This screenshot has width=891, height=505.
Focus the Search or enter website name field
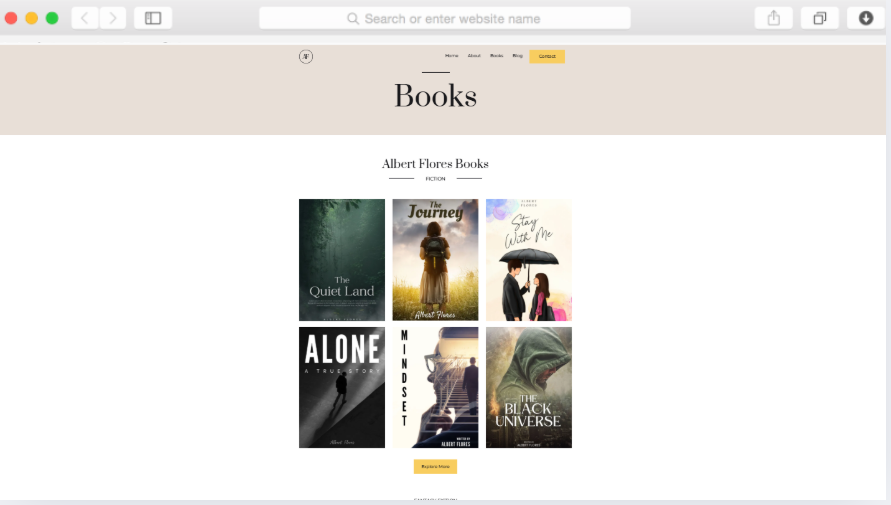click(x=452, y=19)
